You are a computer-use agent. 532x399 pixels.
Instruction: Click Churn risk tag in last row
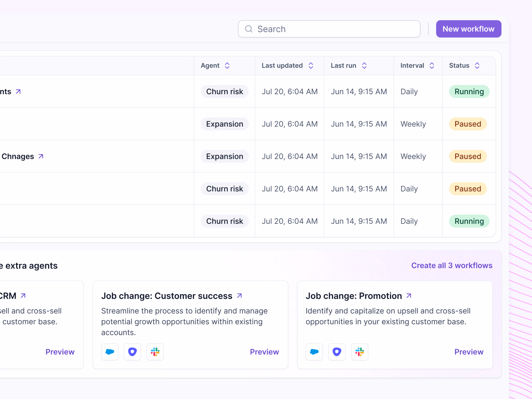point(225,221)
